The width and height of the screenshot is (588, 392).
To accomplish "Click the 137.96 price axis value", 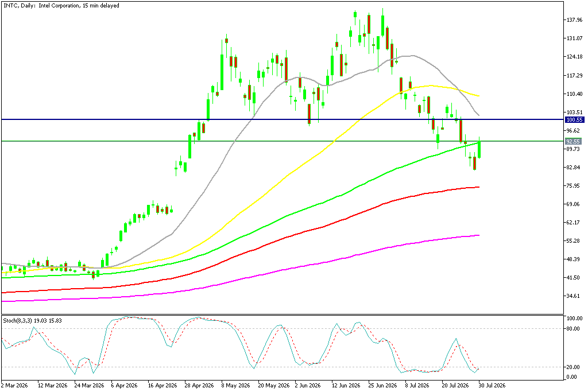I will (574, 20).
